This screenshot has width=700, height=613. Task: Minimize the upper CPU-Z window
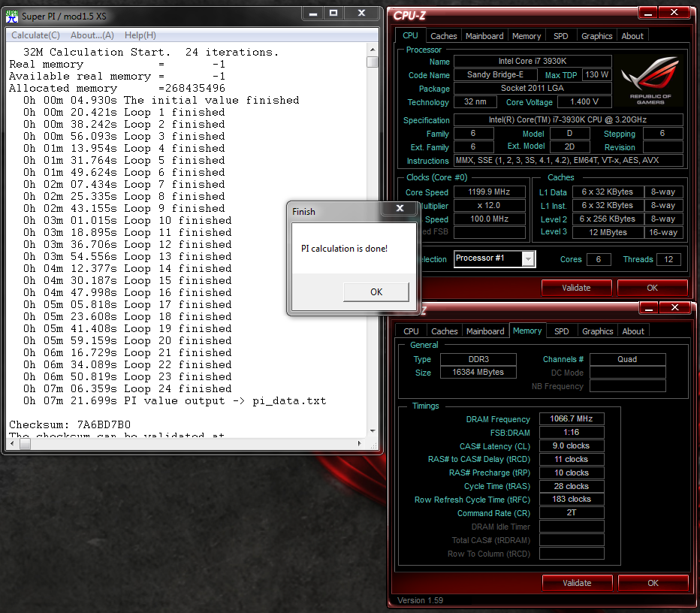click(x=647, y=13)
